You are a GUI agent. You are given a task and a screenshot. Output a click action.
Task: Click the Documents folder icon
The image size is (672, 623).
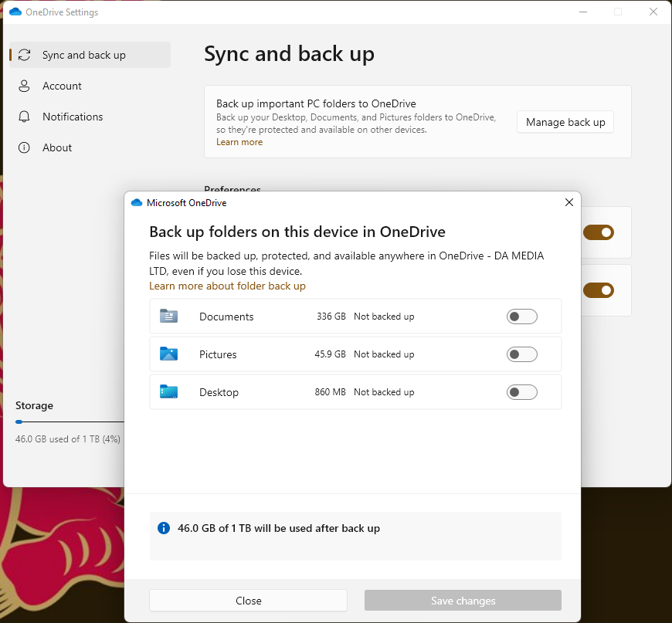[168, 317]
